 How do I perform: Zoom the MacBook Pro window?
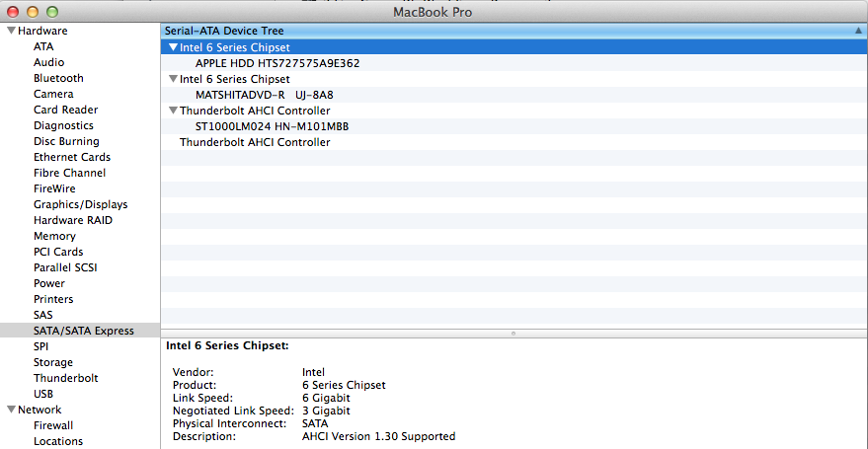tap(52, 11)
